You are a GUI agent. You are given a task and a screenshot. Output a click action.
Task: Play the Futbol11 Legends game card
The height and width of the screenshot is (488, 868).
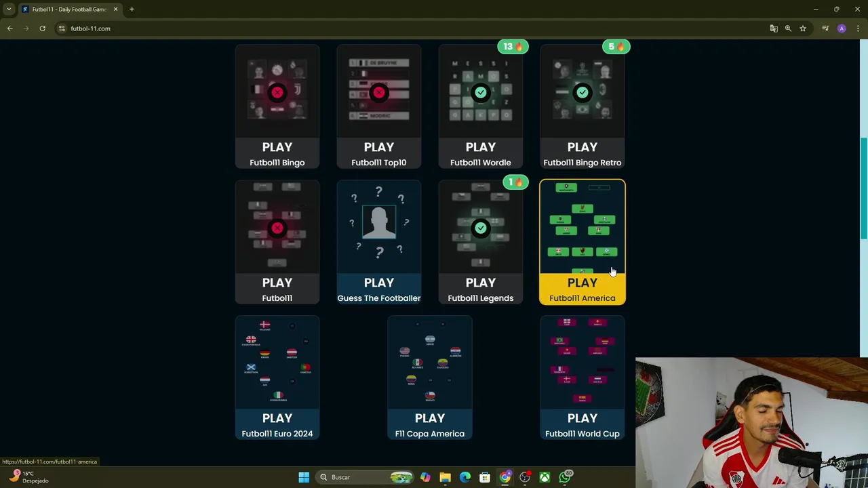point(481,242)
